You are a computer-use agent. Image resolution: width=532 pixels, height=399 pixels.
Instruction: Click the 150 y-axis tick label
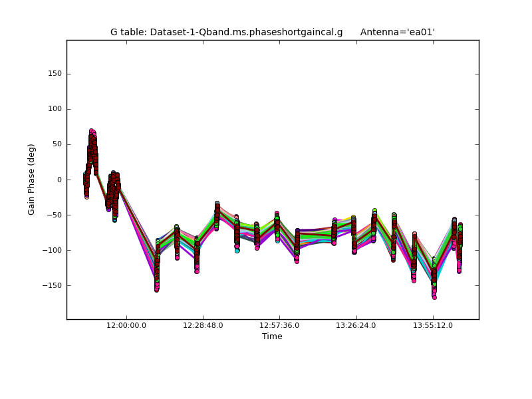click(x=55, y=74)
